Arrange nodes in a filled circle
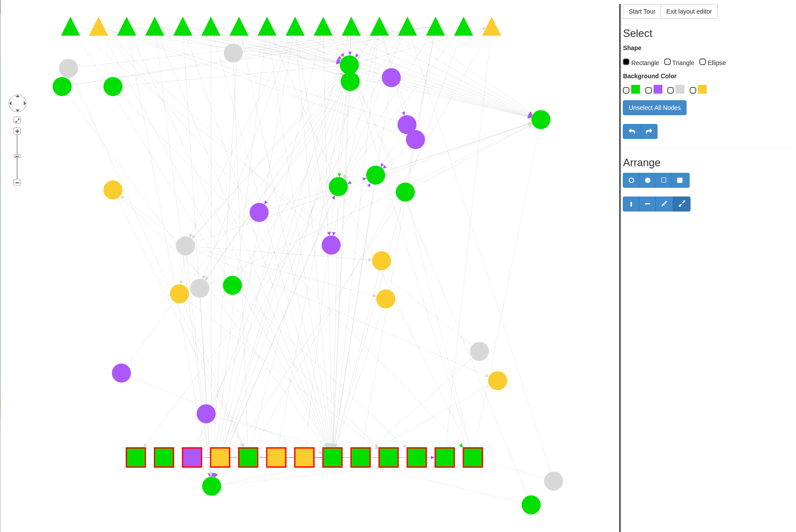Image resolution: width=796 pixels, height=532 pixels. [647, 180]
